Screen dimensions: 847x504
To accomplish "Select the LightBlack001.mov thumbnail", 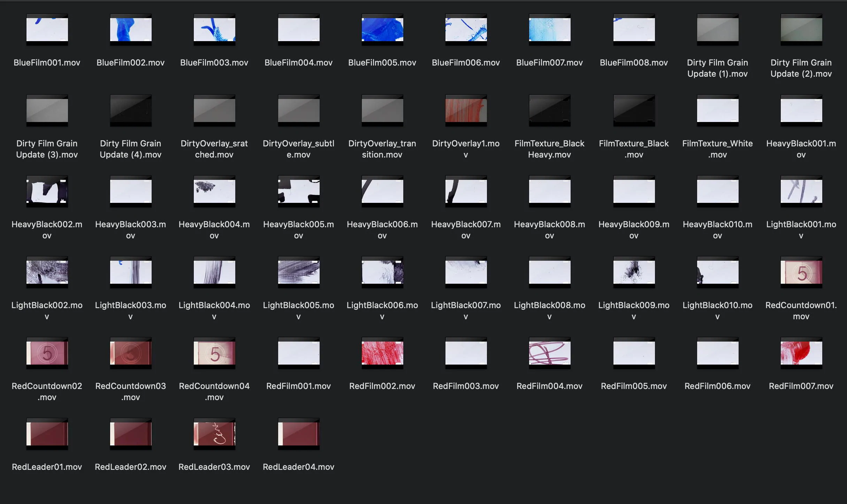I will click(801, 191).
